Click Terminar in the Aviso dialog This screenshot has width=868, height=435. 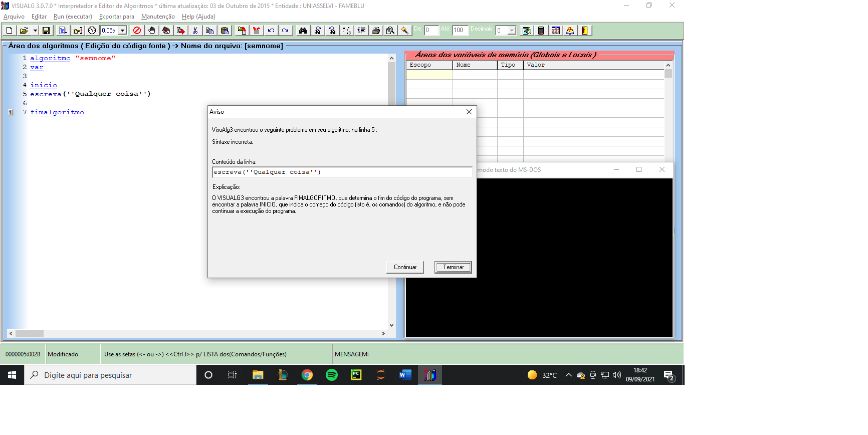tap(453, 267)
